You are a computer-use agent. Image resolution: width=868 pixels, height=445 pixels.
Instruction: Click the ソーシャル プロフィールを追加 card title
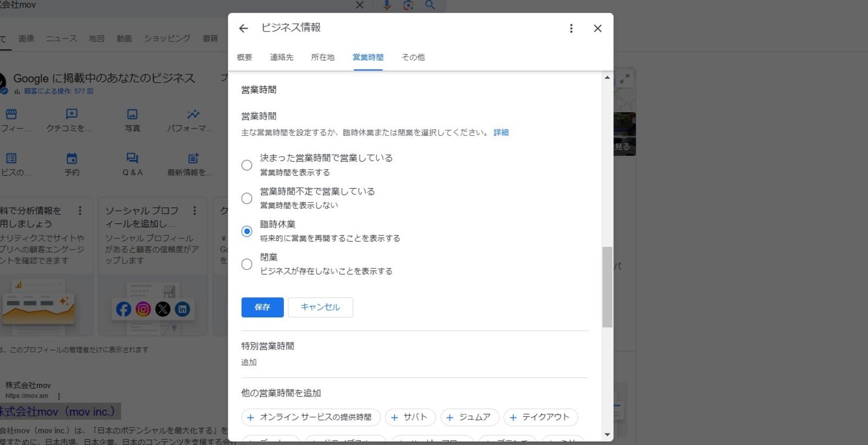pyautogui.click(x=142, y=217)
